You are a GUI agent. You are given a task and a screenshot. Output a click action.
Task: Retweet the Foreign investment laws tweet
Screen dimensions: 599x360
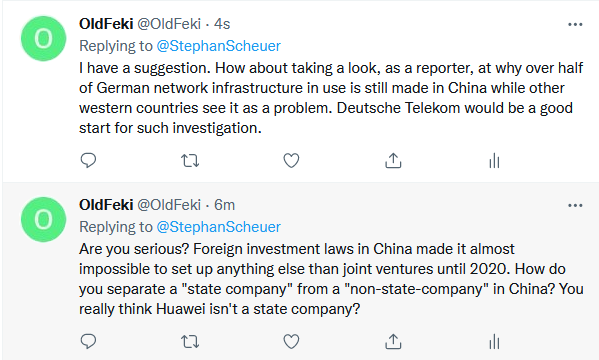[x=190, y=342]
